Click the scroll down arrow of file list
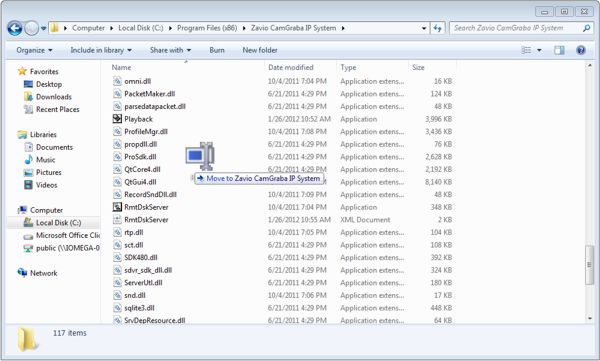 590,319
